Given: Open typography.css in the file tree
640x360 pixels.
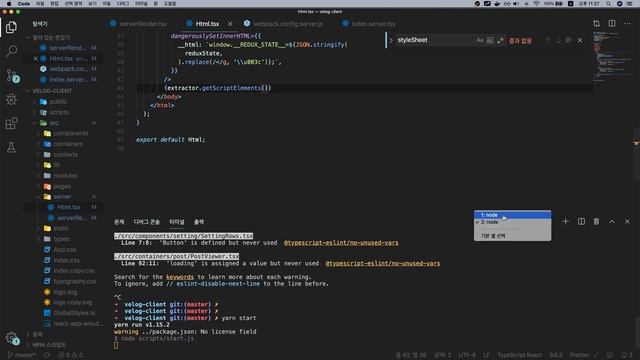Looking at the screenshot, I should click(x=75, y=282).
